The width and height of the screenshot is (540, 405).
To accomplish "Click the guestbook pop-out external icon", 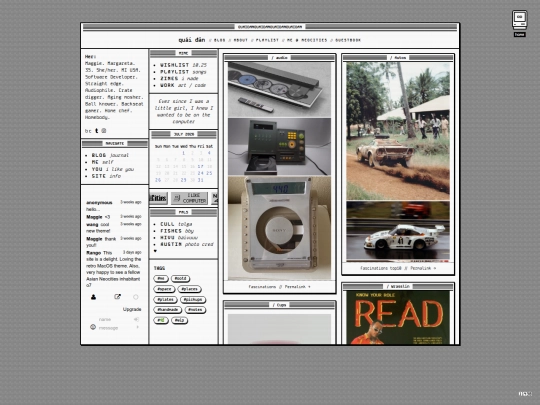I will [x=117, y=297].
